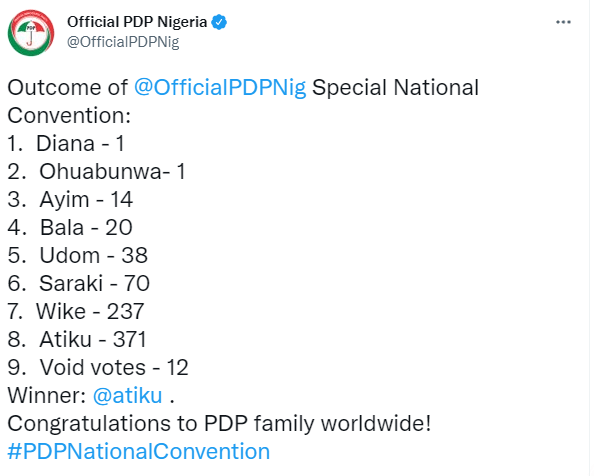Click the "Wike - 237" result line
The image size is (594, 476).
(x=76, y=312)
